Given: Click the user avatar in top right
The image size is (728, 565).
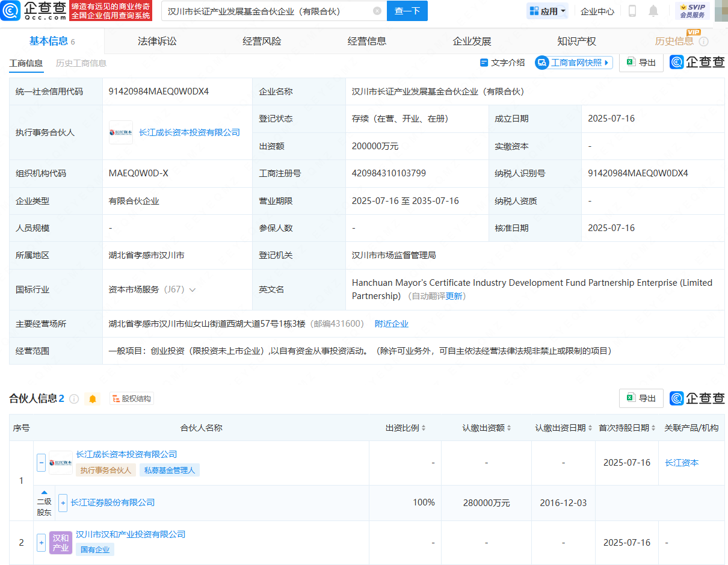Looking at the screenshot, I should point(721,11).
